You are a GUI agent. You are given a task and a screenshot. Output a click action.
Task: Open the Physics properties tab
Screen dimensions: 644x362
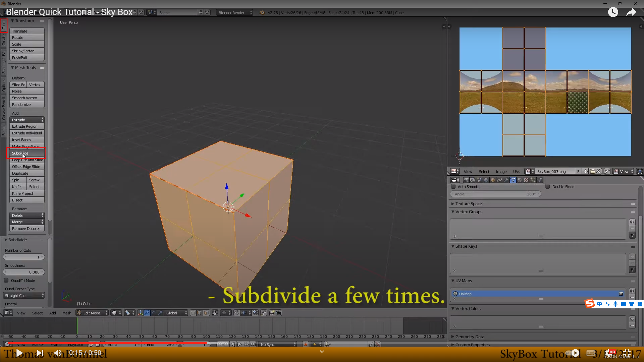[540, 180]
